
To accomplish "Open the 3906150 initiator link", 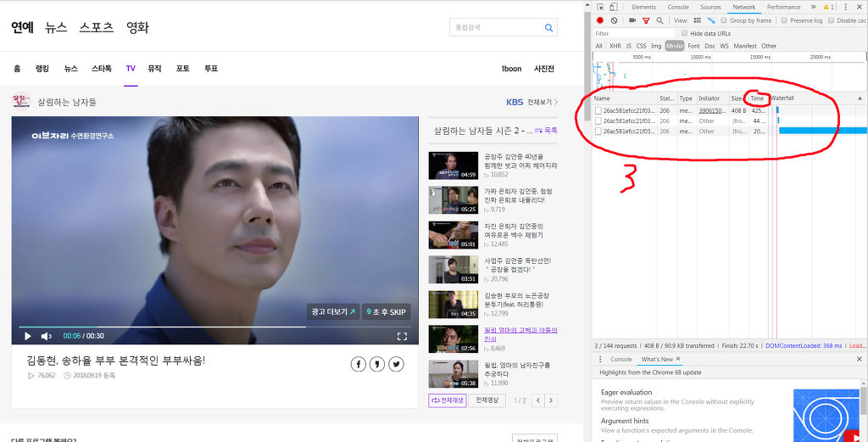I will click(712, 111).
